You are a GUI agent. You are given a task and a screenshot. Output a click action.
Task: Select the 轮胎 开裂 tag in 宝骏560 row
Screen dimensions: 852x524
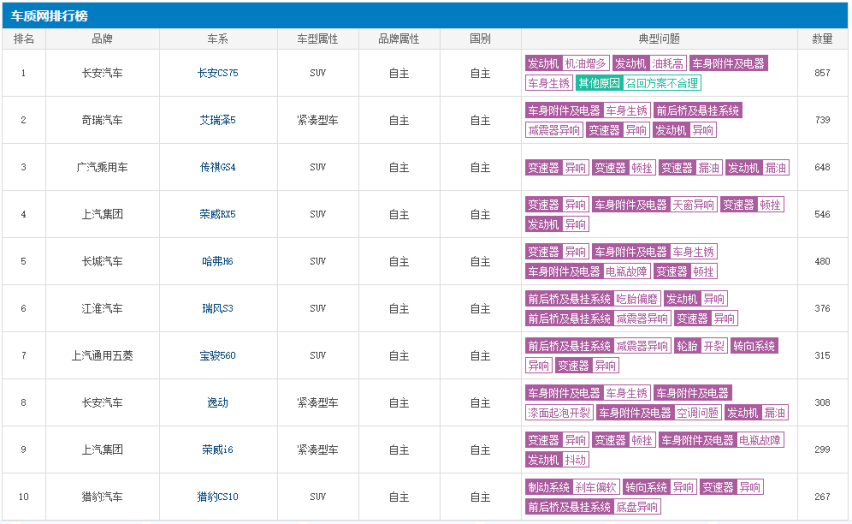tap(700, 346)
